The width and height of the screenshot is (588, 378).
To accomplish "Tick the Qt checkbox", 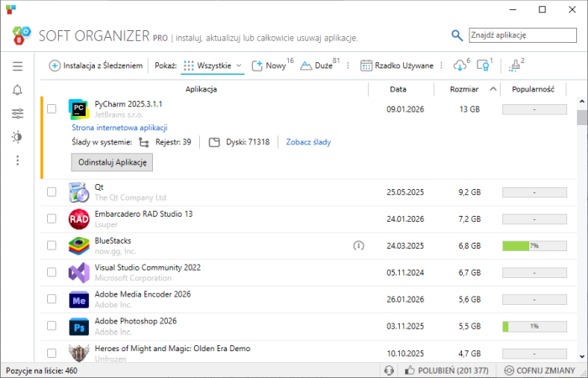I will (x=51, y=192).
